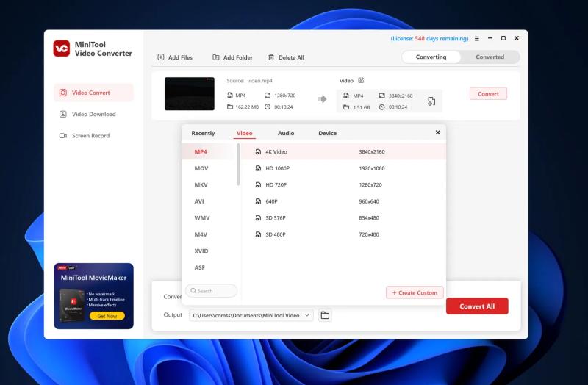The image size is (588, 385).
Task: Close the format selection popup
Action: pyautogui.click(x=437, y=132)
